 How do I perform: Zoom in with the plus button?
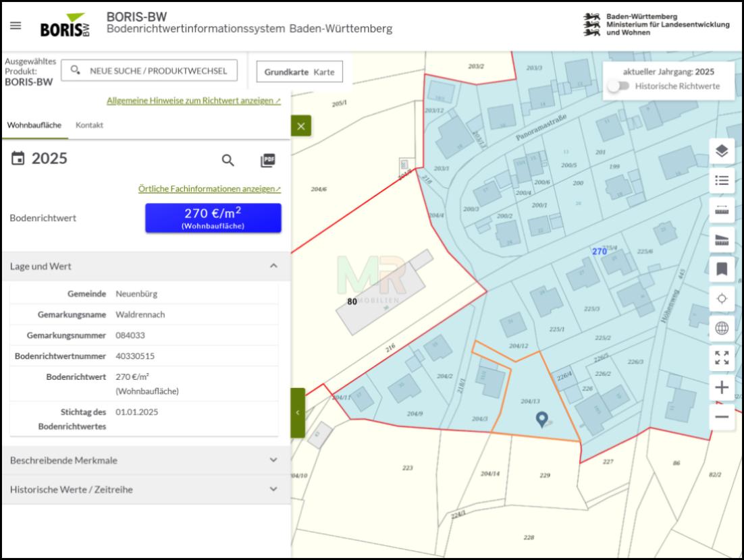click(722, 387)
